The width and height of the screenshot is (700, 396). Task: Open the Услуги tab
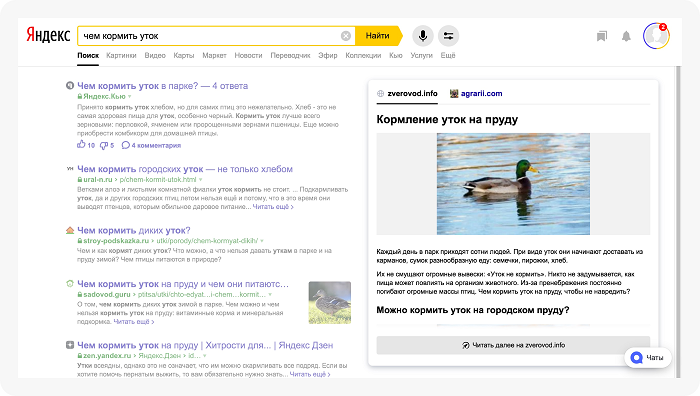coord(421,55)
